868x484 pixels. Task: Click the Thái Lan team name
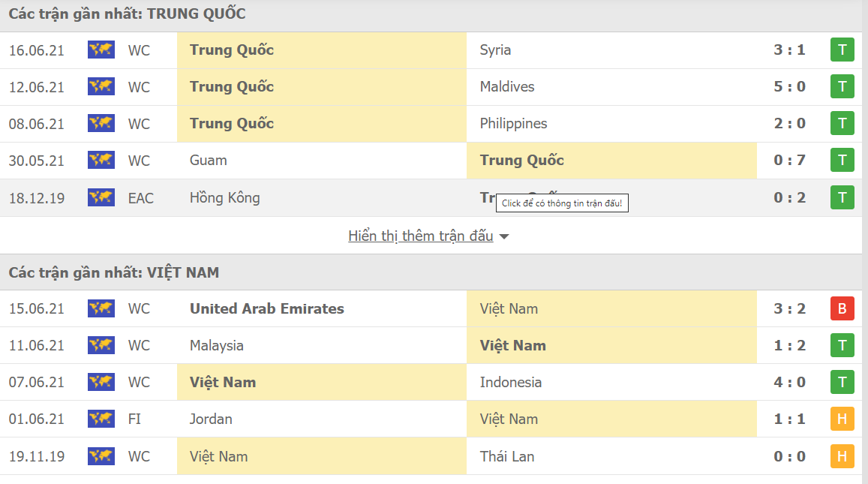(x=507, y=456)
